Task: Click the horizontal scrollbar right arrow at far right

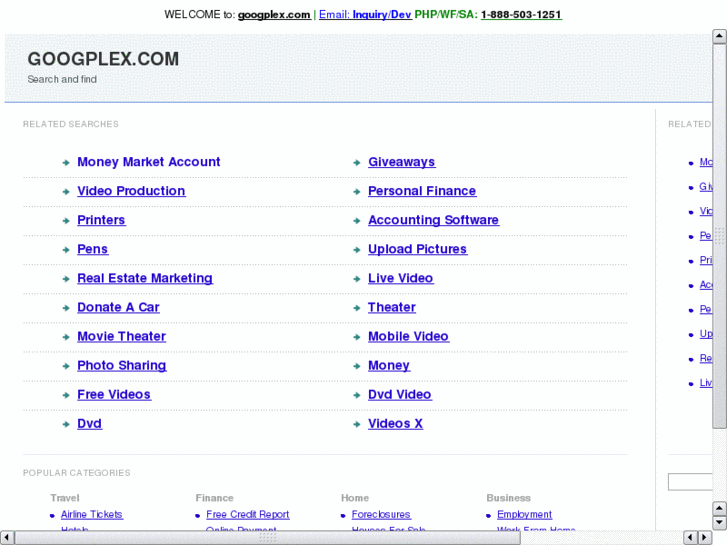Action: coord(705,538)
